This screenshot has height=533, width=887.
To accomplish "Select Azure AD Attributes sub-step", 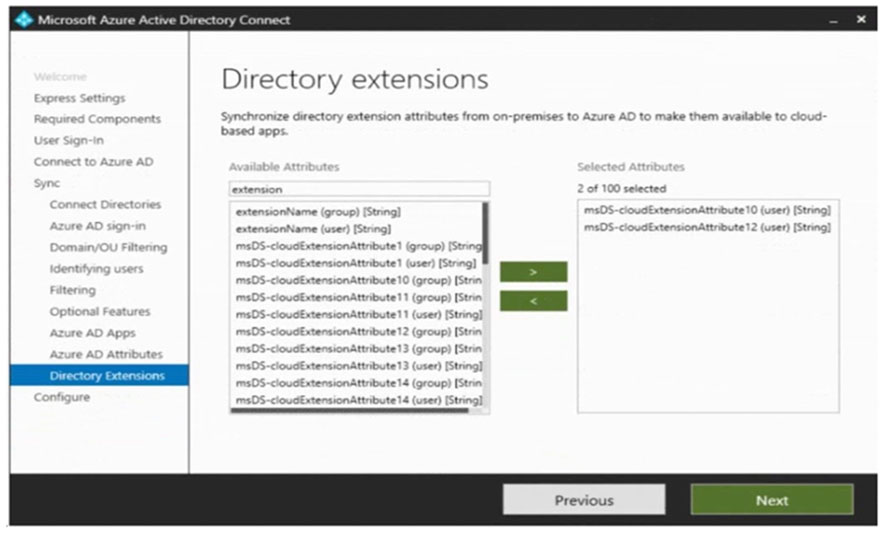I will pyautogui.click(x=106, y=354).
